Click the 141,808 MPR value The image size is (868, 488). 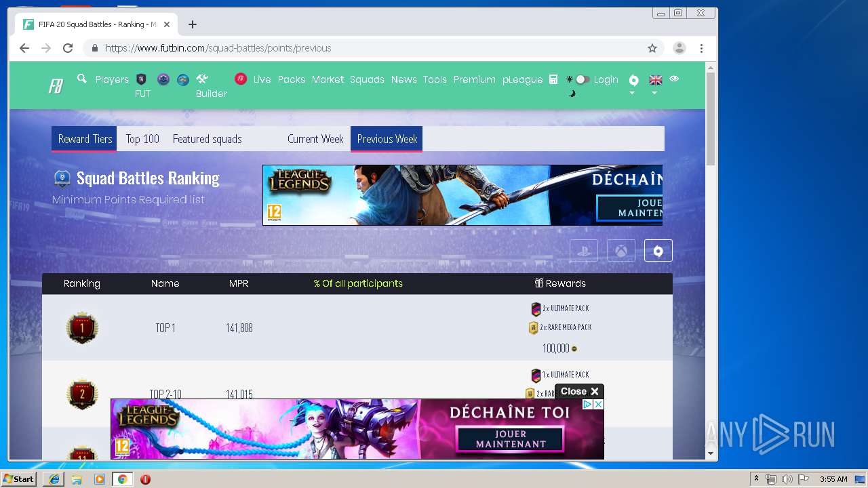click(239, 328)
